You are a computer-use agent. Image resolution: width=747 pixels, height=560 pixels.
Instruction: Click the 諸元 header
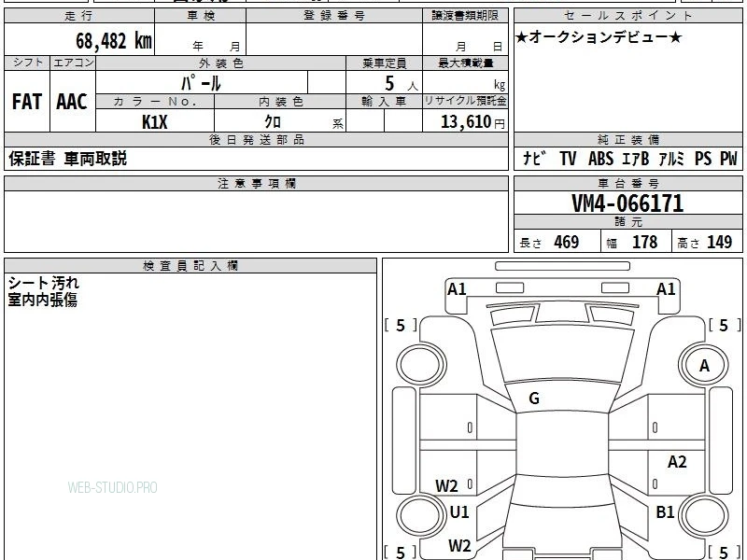(628, 222)
